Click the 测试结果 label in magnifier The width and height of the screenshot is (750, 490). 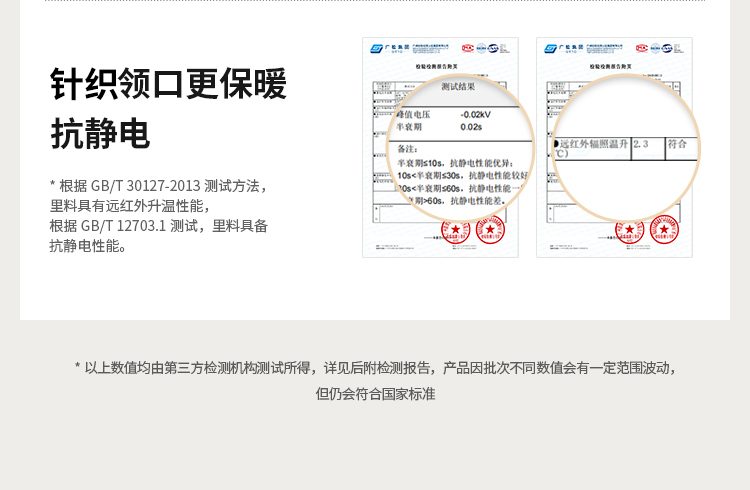458,87
